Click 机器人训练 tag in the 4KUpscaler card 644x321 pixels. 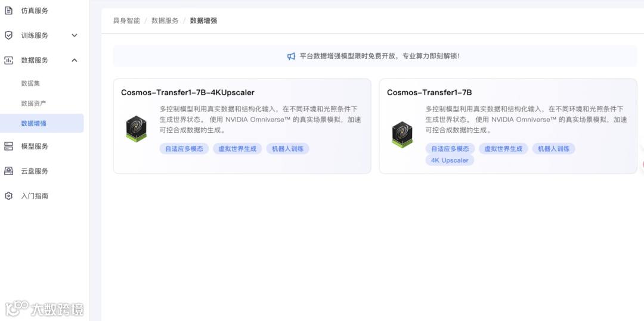point(288,149)
